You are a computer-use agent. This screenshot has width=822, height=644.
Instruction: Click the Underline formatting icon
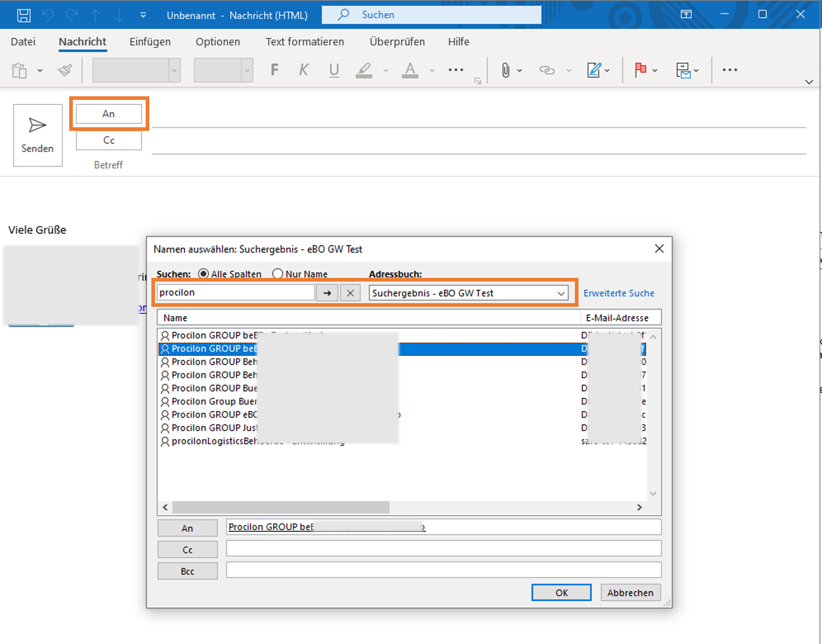point(334,70)
